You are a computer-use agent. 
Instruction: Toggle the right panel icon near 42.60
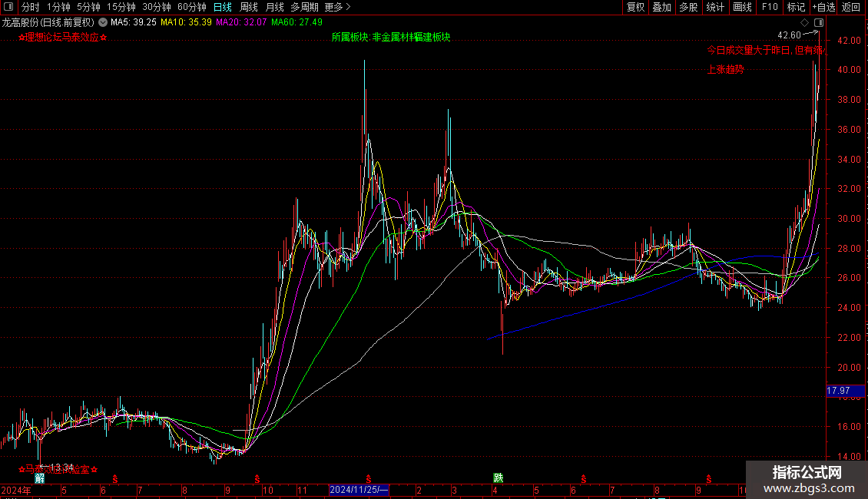tap(818, 22)
